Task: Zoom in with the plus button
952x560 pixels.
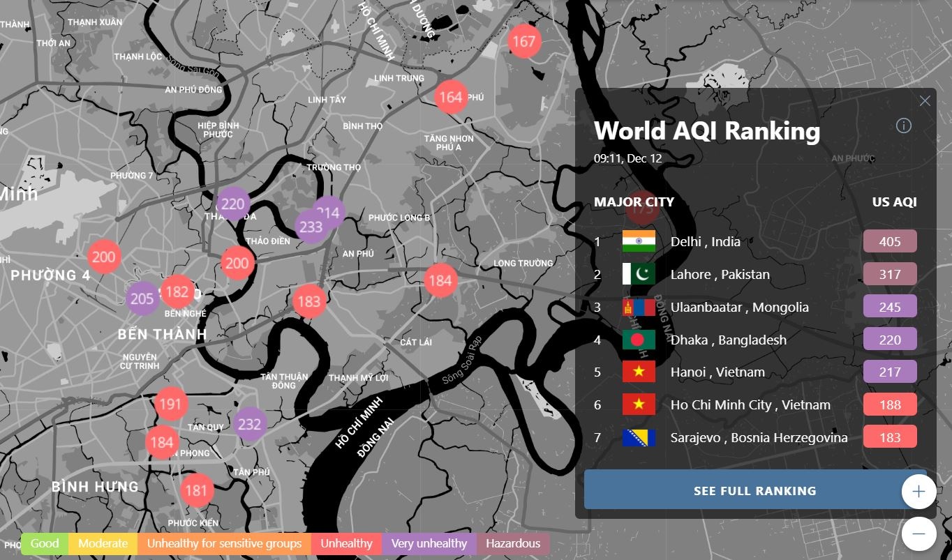Action: pos(918,492)
